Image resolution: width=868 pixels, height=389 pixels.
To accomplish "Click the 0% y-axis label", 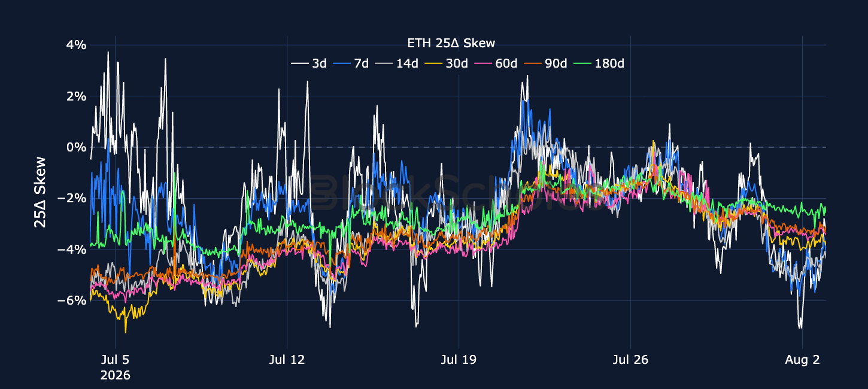I will click(x=76, y=147).
